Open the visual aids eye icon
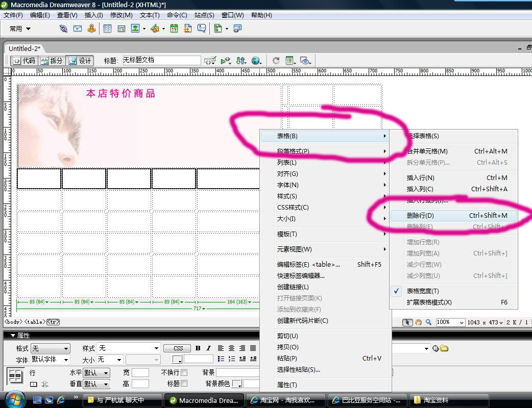 click(x=306, y=61)
